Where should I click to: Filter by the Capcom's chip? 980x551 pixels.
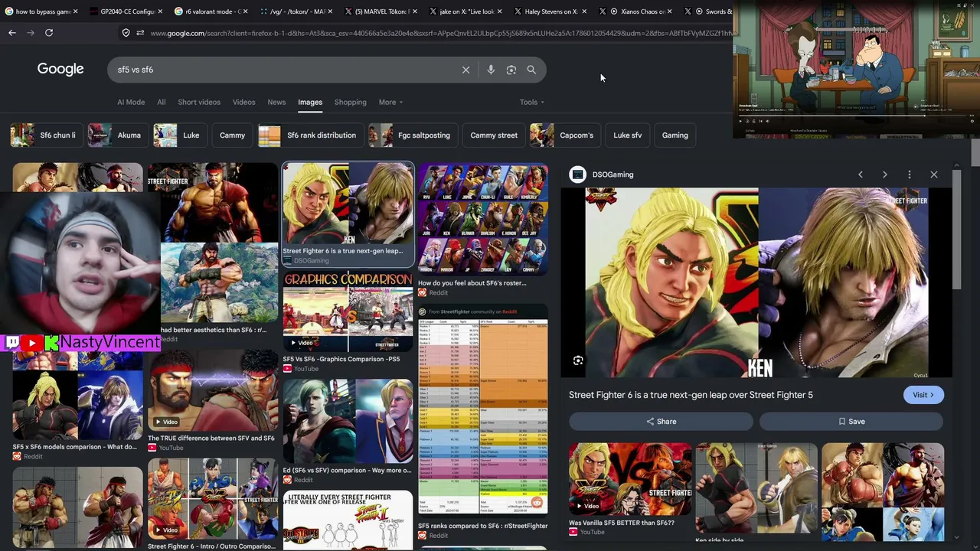click(564, 135)
